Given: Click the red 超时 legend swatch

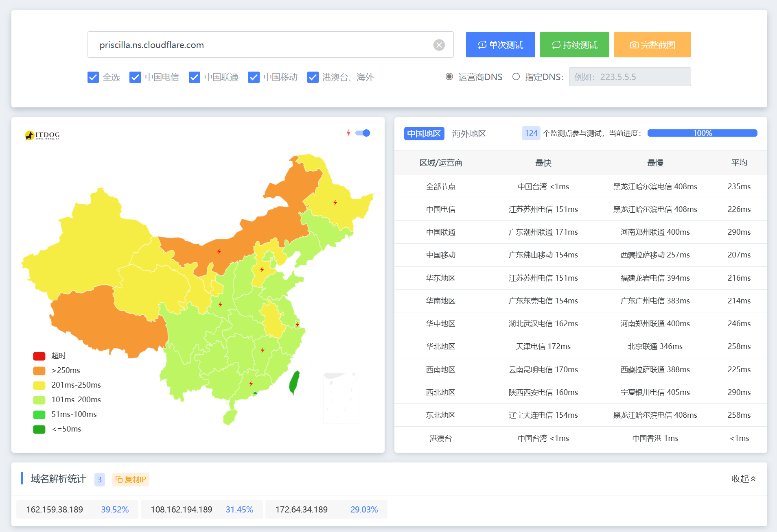Looking at the screenshot, I should (39, 356).
